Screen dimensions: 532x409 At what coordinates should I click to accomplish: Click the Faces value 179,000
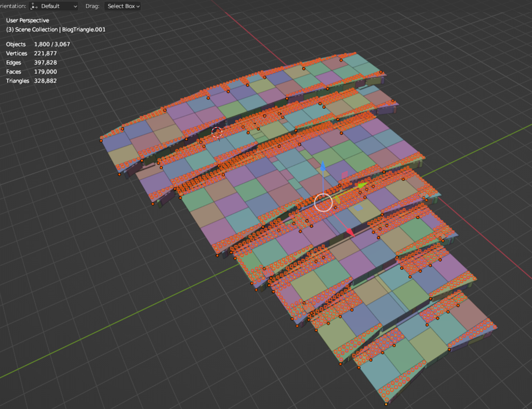coord(45,72)
